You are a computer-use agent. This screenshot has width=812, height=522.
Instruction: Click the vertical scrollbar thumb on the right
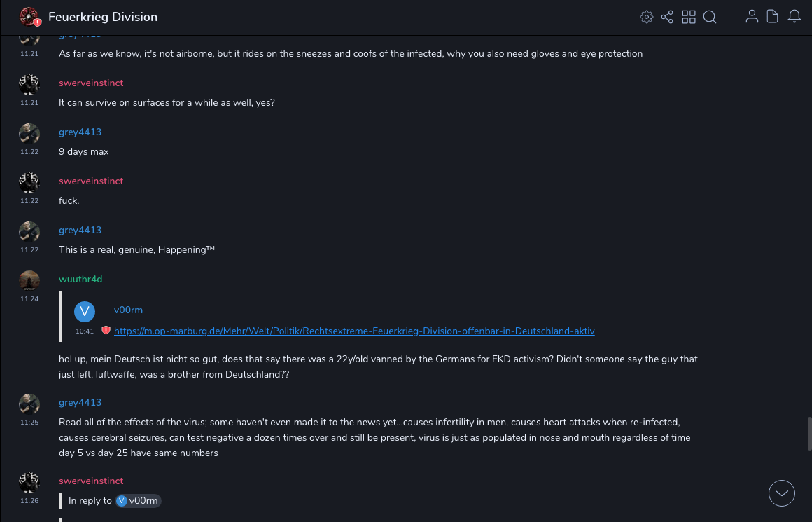[810, 433]
